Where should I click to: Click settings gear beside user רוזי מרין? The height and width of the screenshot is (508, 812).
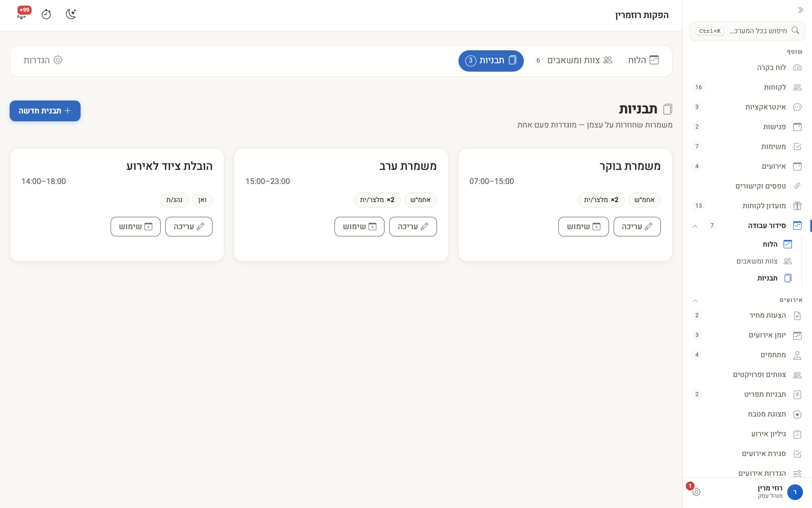(x=696, y=492)
